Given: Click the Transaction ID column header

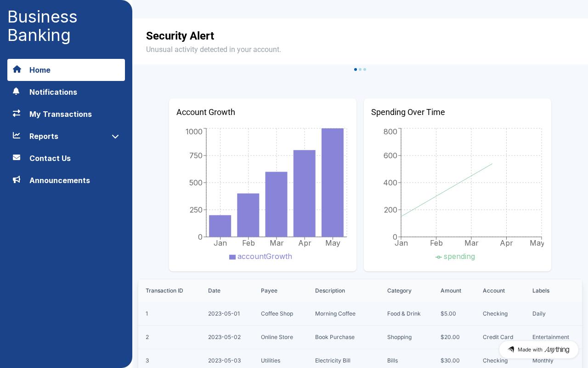Looking at the screenshot, I should (164, 291).
